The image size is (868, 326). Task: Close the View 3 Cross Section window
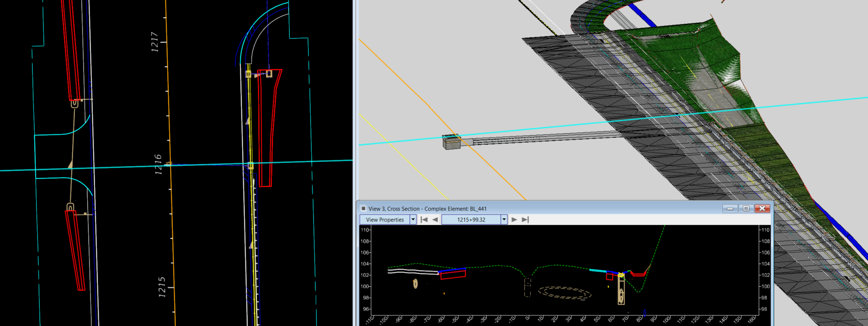[x=762, y=209]
